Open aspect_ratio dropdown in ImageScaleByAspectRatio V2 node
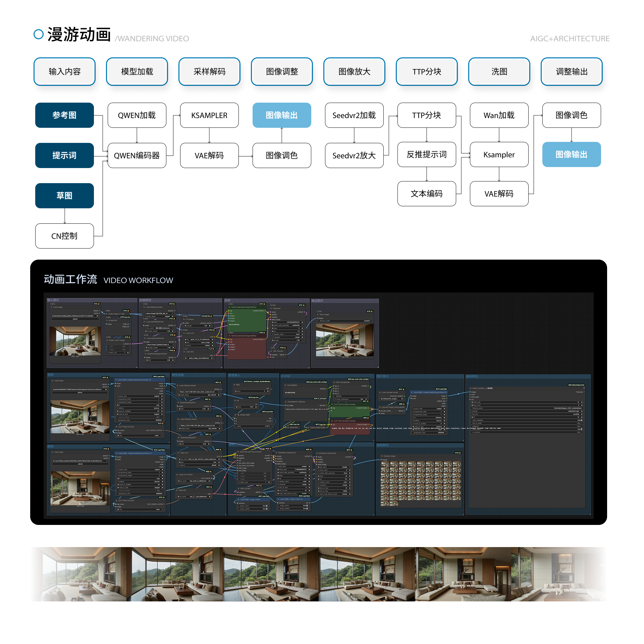Viewport: 644px width, 644px height. (x=139, y=396)
